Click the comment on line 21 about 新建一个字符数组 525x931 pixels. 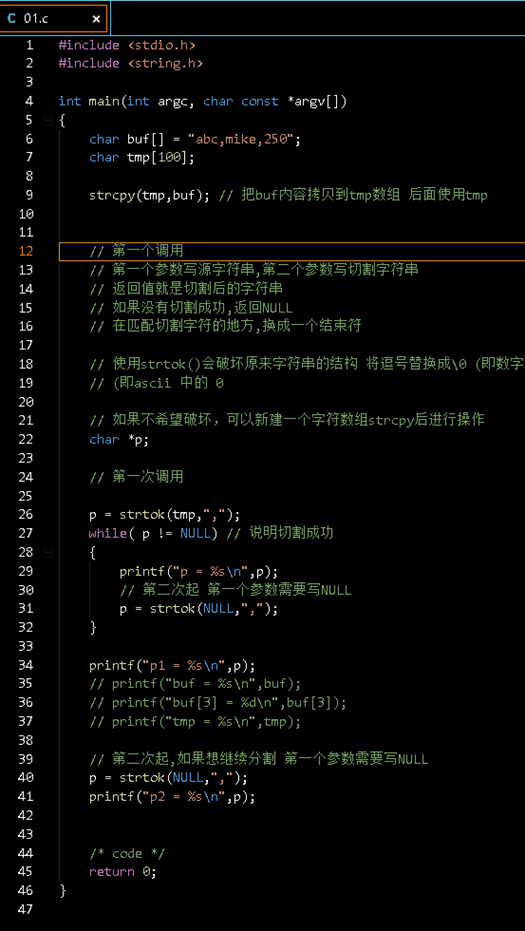287,420
